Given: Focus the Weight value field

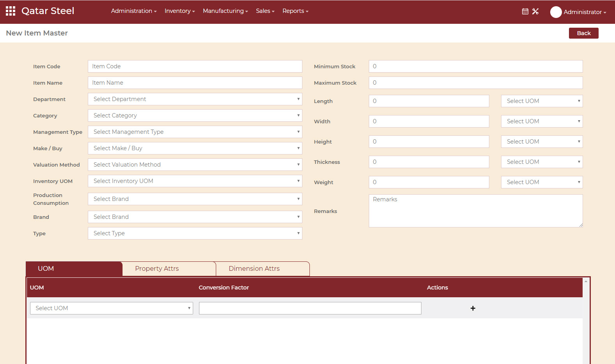Looking at the screenshot, I should pyautogui.click(x=429, y=182).
